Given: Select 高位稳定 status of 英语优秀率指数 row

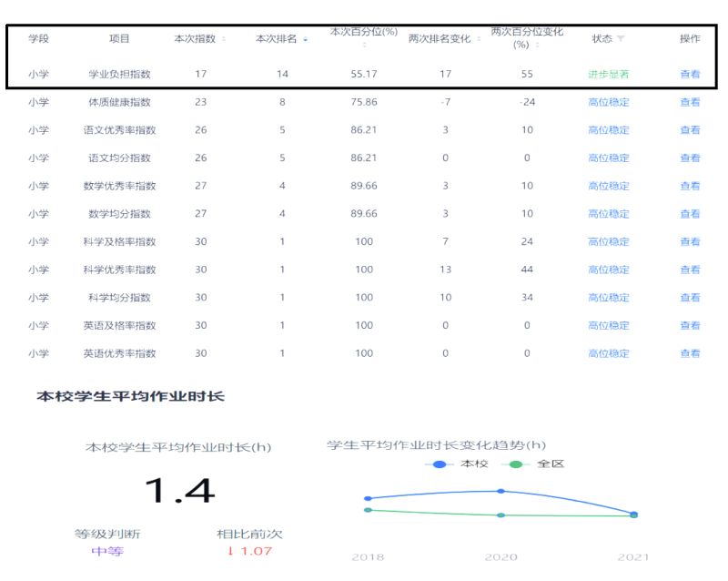Looking at the screenshot, I should (608, 353).
